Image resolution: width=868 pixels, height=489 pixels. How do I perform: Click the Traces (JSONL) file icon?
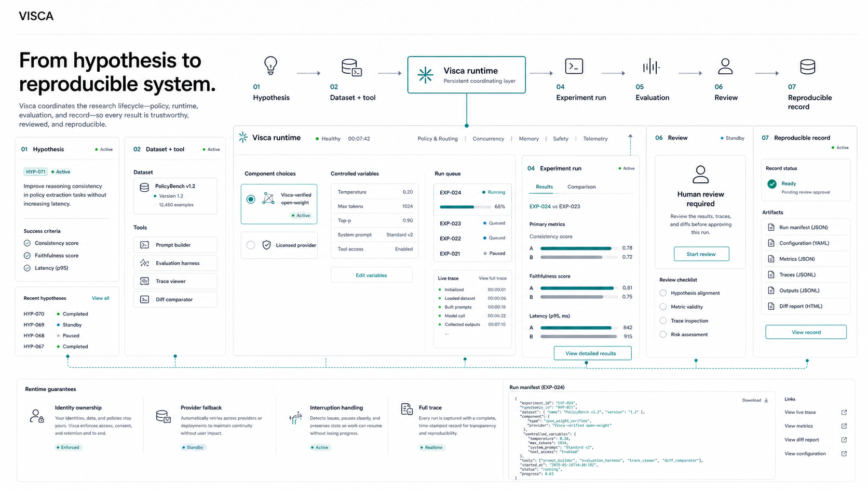(771, 274)
